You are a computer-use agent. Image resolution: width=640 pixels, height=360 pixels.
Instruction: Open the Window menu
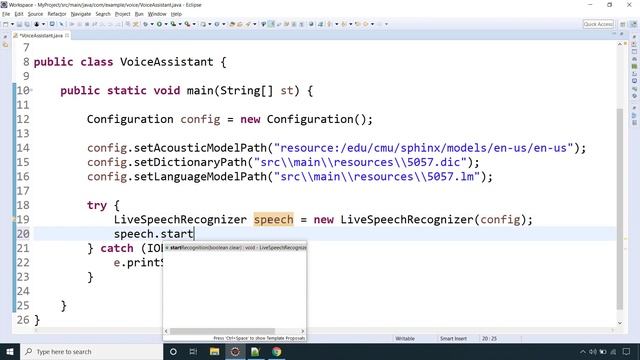157,14
